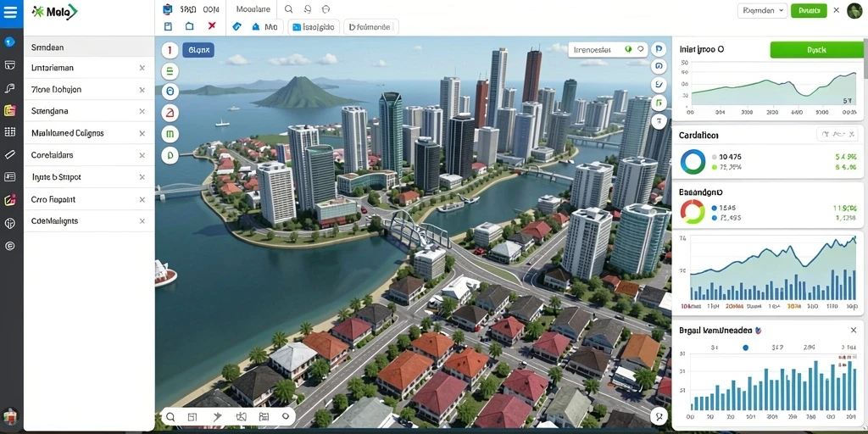The height and width of the screenshot is (434, 868).
Task: Click the folder outline icon in second toolbar row
Action: (189, 26)
